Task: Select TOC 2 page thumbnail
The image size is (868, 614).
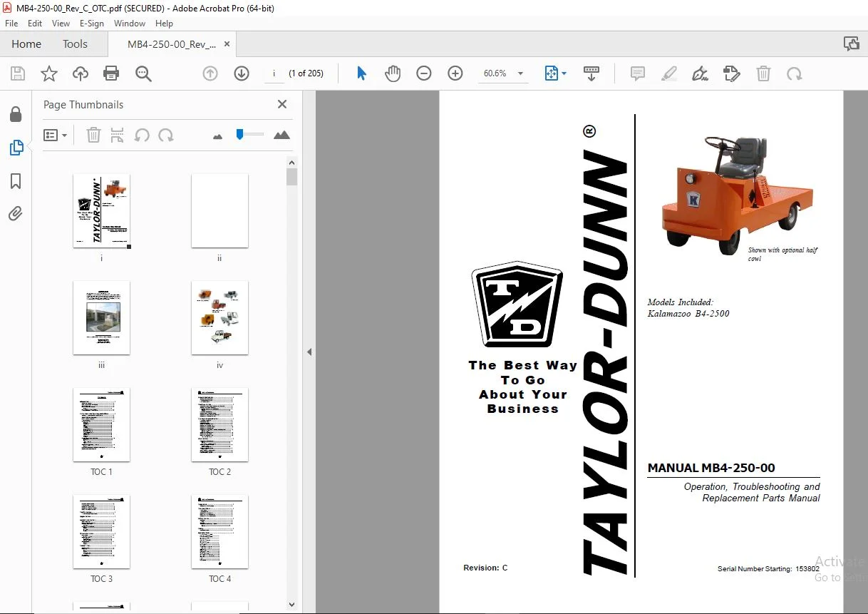Action: [x=219, y=425]
